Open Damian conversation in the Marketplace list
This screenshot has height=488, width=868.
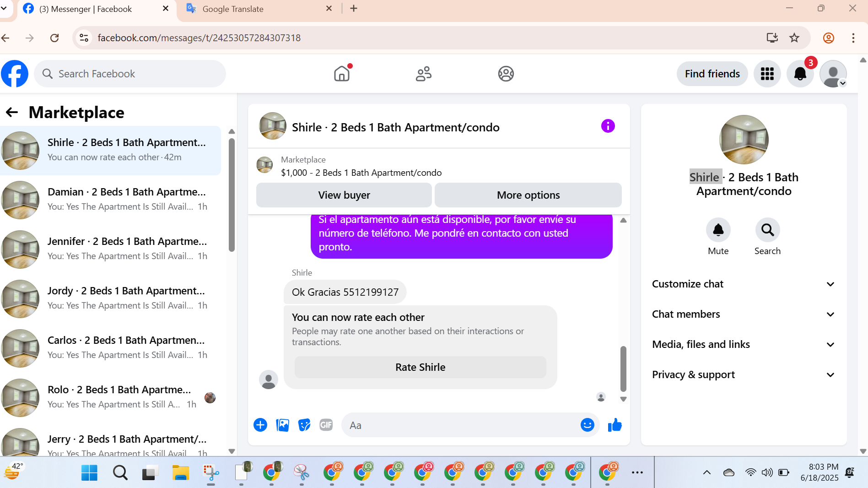(110, 200)
